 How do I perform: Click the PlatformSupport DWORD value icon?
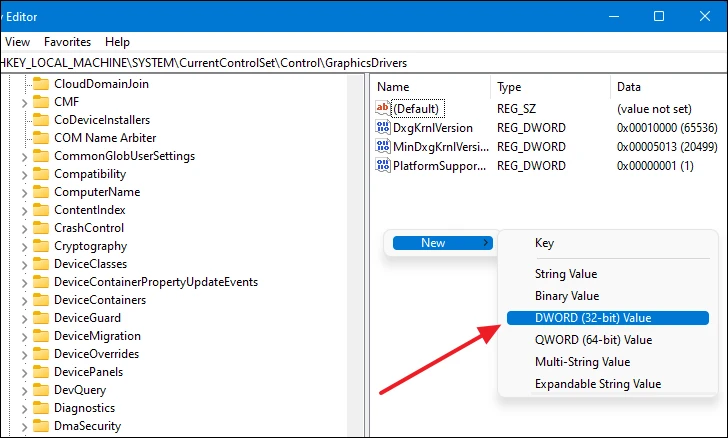coord(382,165)
